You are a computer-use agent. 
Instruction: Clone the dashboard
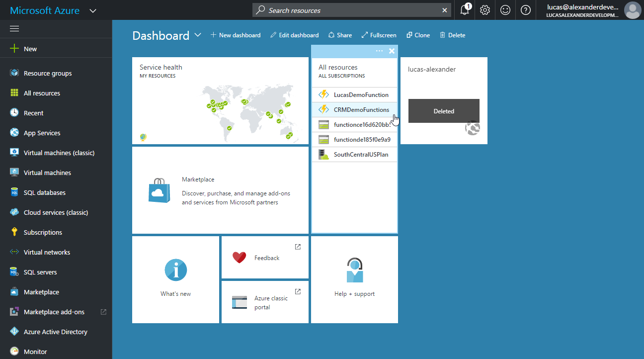418,35
